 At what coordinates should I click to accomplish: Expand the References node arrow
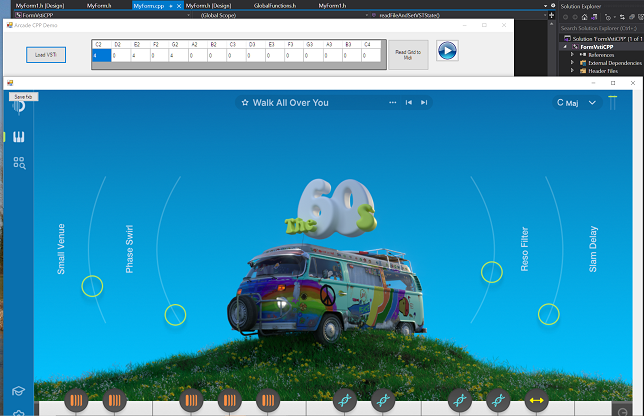572,55
